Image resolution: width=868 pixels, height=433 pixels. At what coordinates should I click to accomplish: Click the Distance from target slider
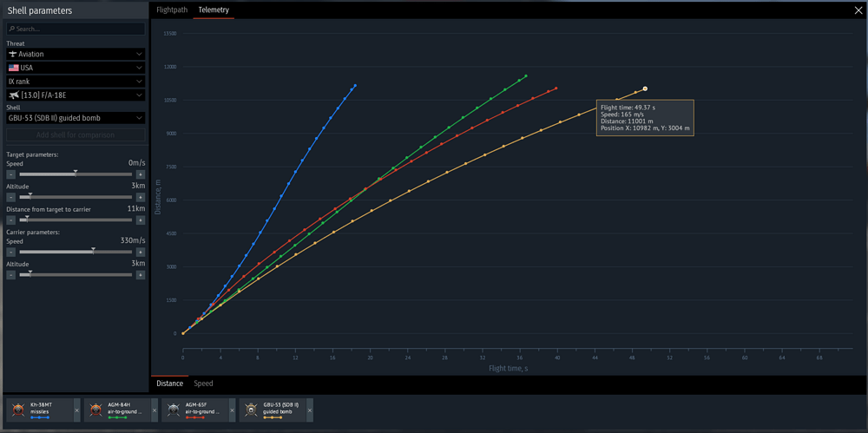(76, 220)
